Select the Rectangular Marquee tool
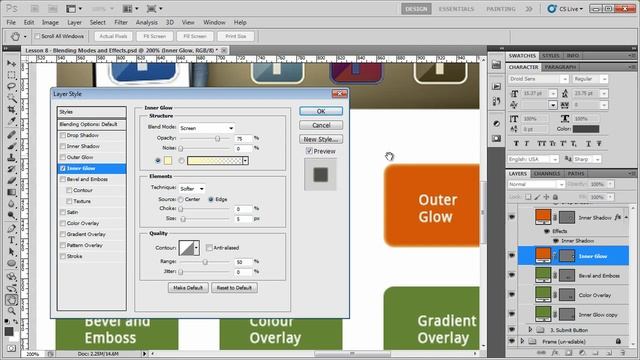Screen dimensions: 640x360 pos(11,75)
